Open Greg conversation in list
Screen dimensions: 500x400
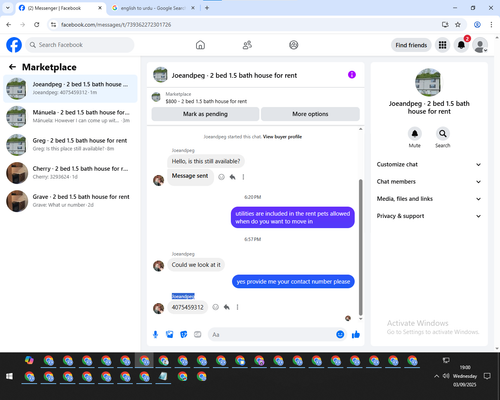point(70,145)
